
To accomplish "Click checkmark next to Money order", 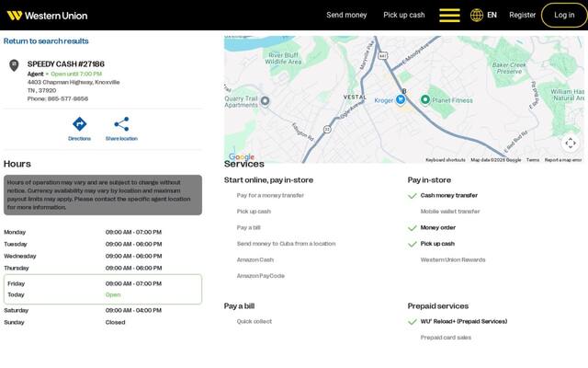I will pyautogui.click(x=413, y=228).
